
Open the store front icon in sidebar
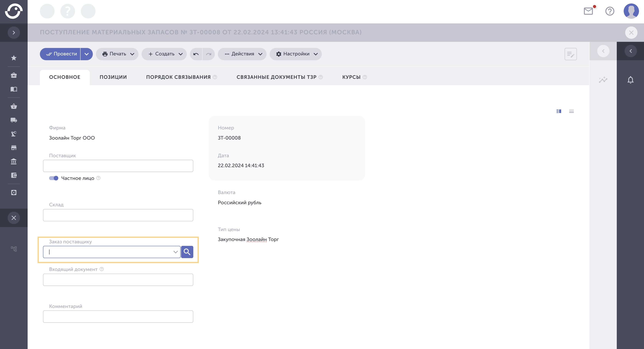tap(14, 147)
